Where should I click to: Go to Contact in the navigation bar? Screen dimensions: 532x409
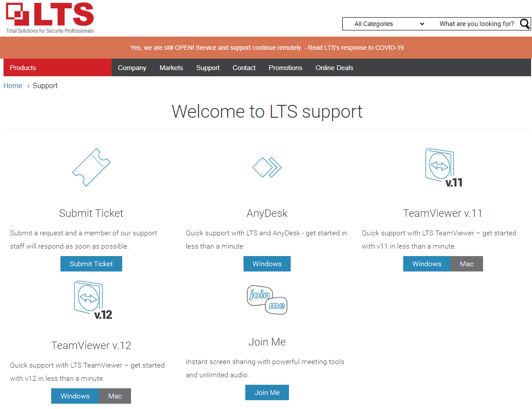(x=244, y=67)
